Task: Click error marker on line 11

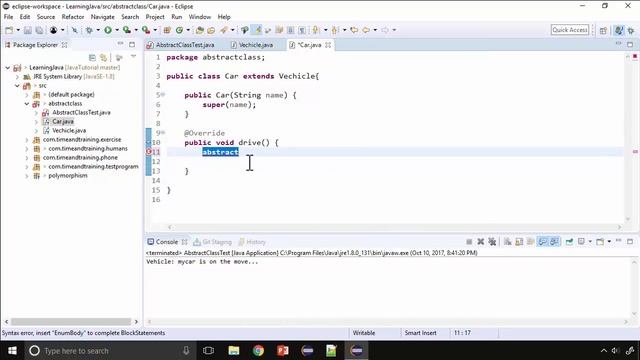Action: [x=149, y=152]
